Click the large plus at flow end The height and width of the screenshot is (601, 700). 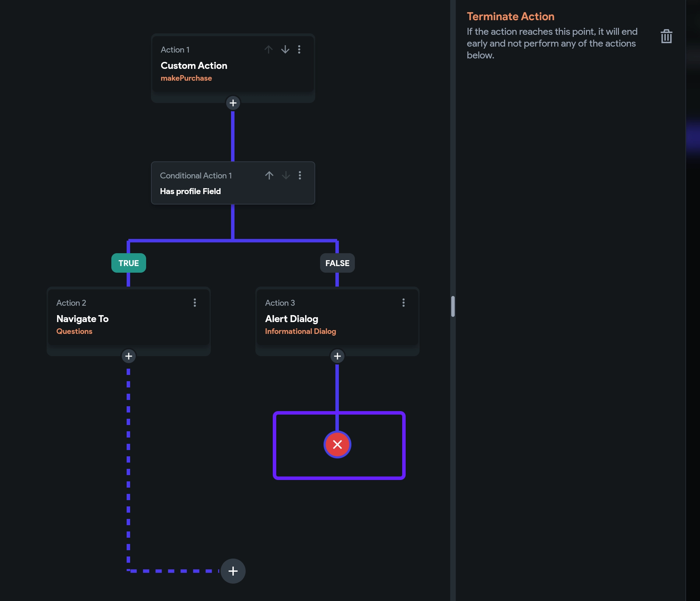coord(233,571)
